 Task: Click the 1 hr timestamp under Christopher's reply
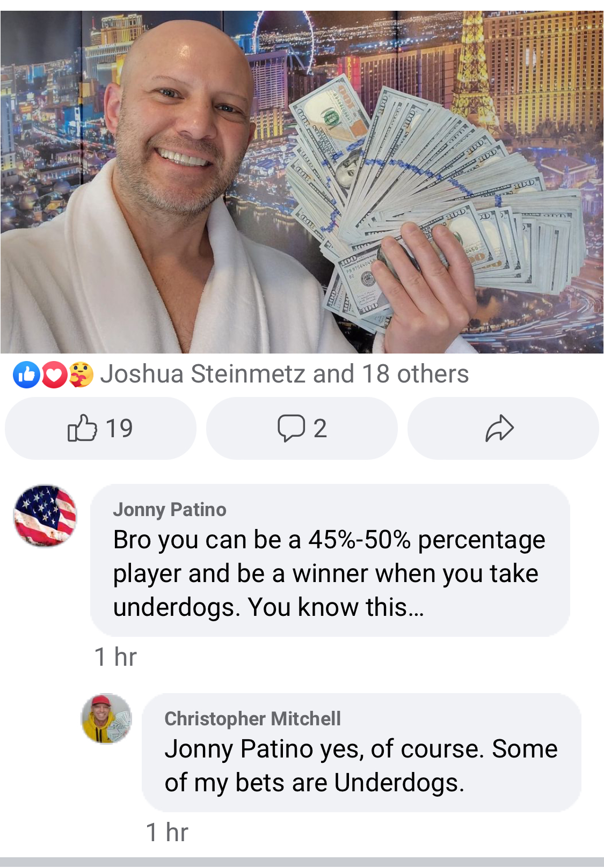click(x=167, y=833)
